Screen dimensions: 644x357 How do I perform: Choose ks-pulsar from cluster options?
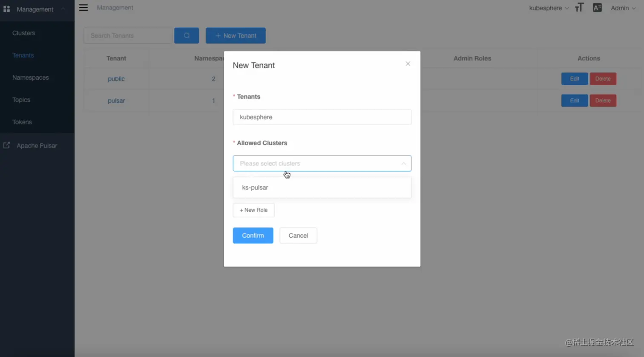[322, 187]
